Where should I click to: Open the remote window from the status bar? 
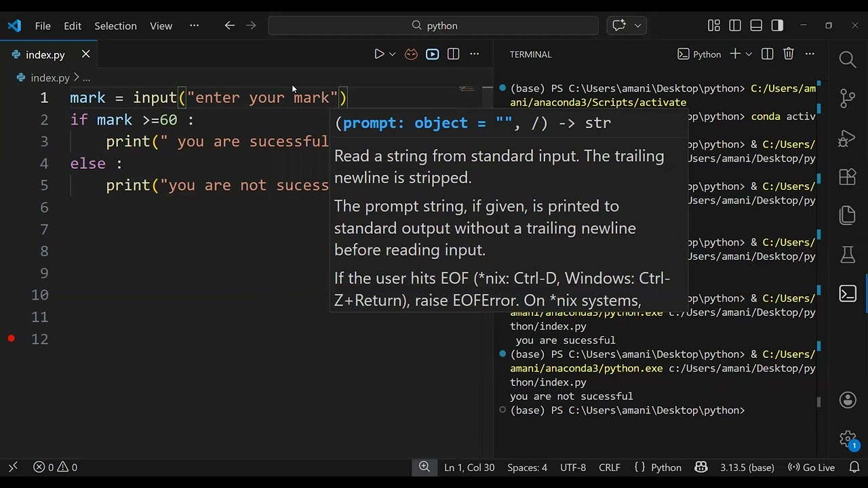[x=13, y=468]
